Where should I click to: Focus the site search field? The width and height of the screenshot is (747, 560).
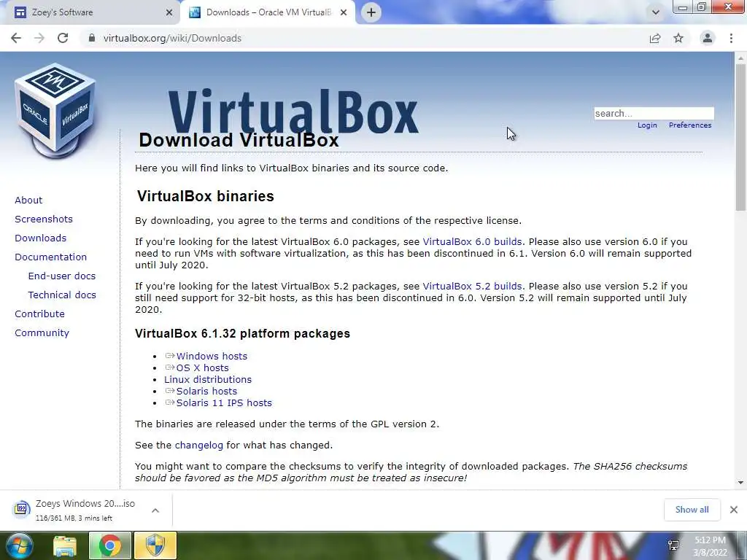pyautogui.click(x=654, y=113)
